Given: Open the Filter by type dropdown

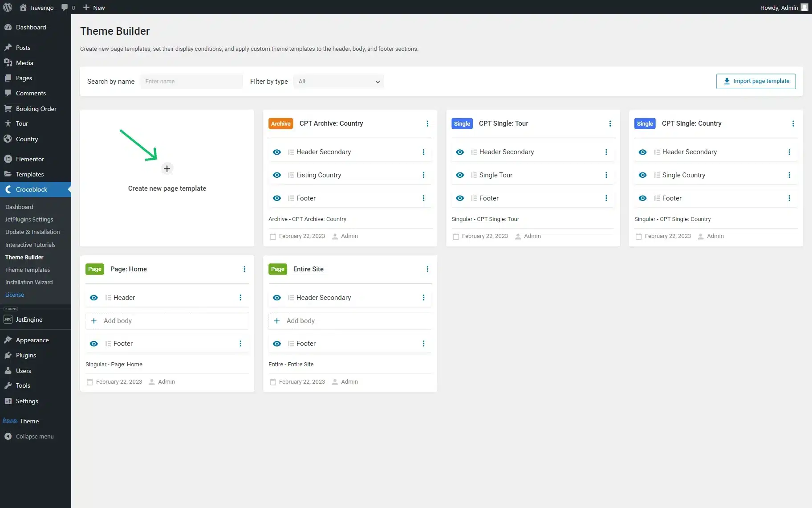Looking at the screenshot, I should (x=338, y=81).
